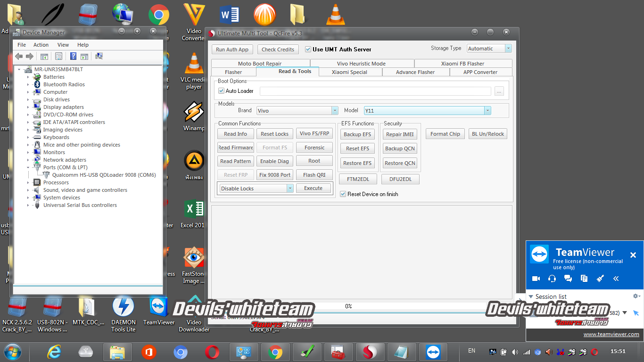Toggle Reset Device on finish checkbox

[343, 194]
